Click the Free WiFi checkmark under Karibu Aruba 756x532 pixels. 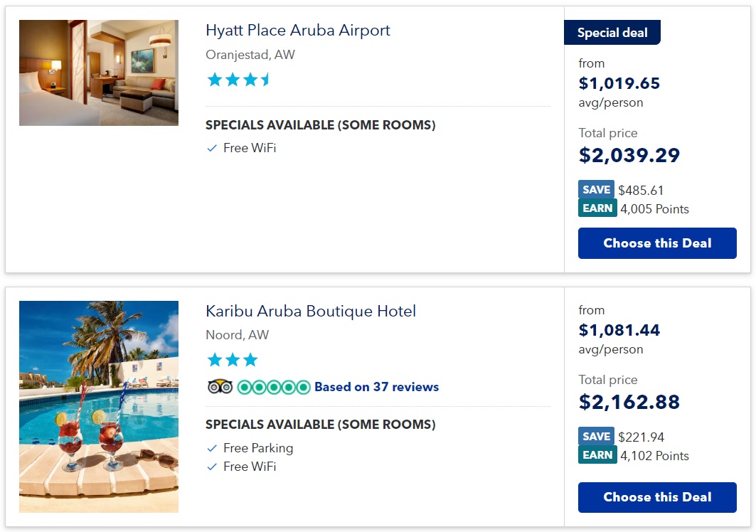pyautogui.click(x=212, y=467)
